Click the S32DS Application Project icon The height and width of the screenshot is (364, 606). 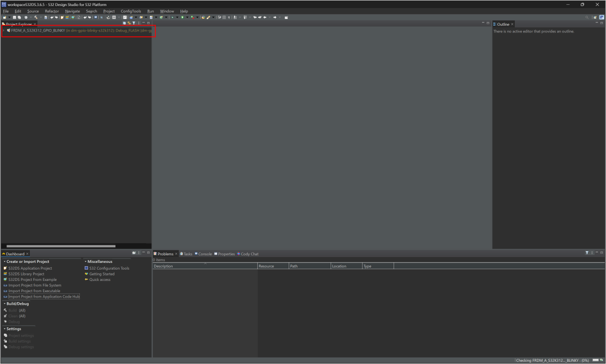pos(5,268)
